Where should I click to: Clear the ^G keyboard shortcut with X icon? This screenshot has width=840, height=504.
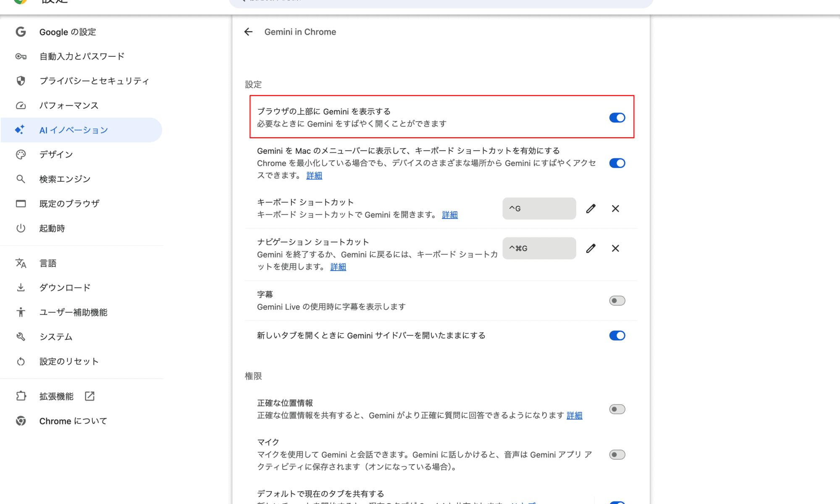tap(615, 208)
